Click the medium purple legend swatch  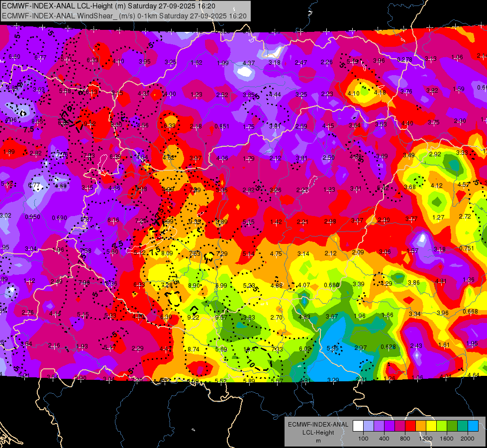(x=379, y=426)
